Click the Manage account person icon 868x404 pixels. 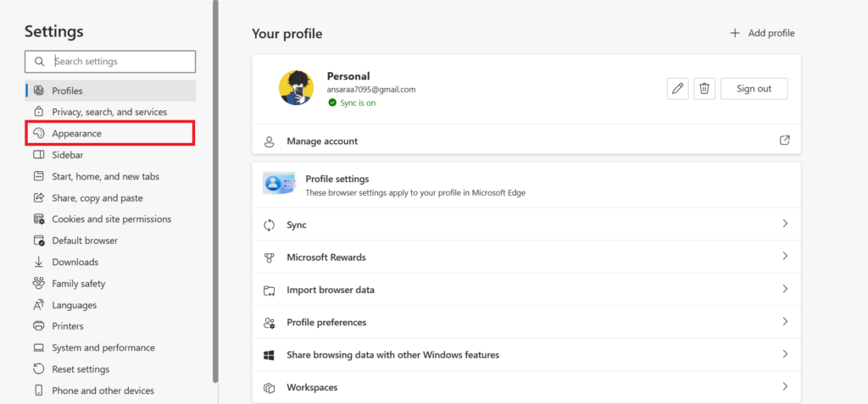(270, 141)
